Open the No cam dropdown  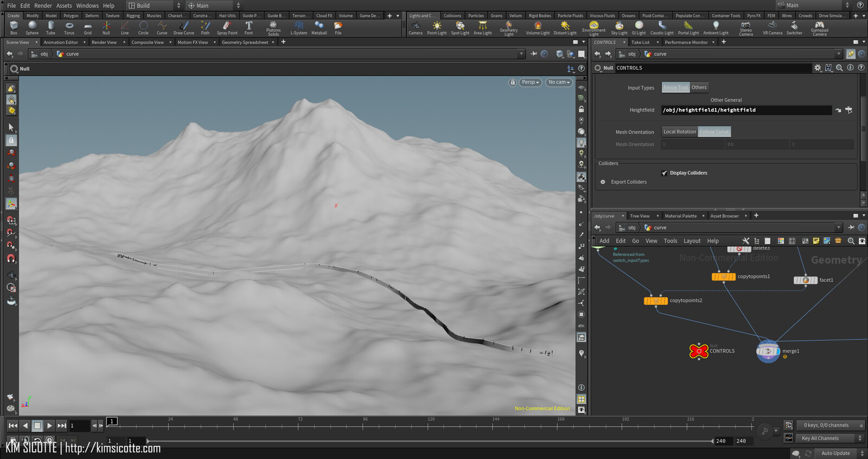point(559,82)
